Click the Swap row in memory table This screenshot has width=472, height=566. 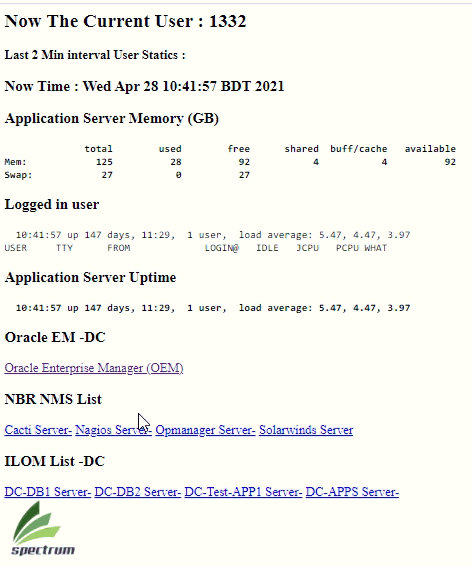click(x=127, y=175)
